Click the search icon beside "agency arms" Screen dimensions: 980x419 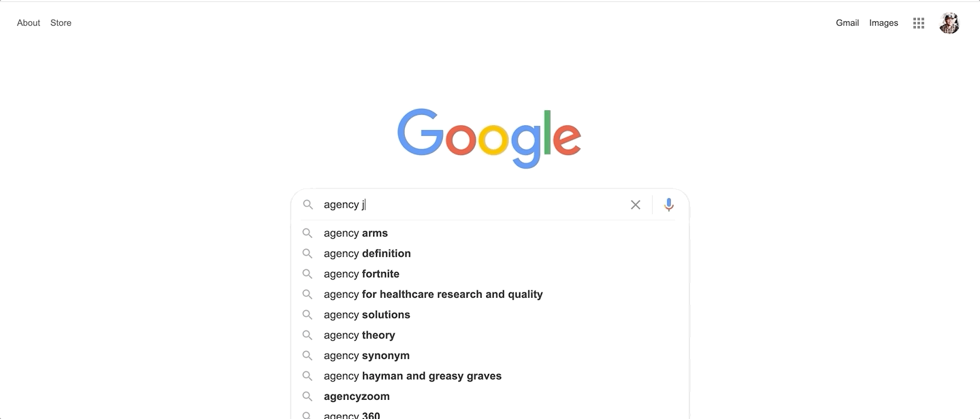tap(308, 233)
